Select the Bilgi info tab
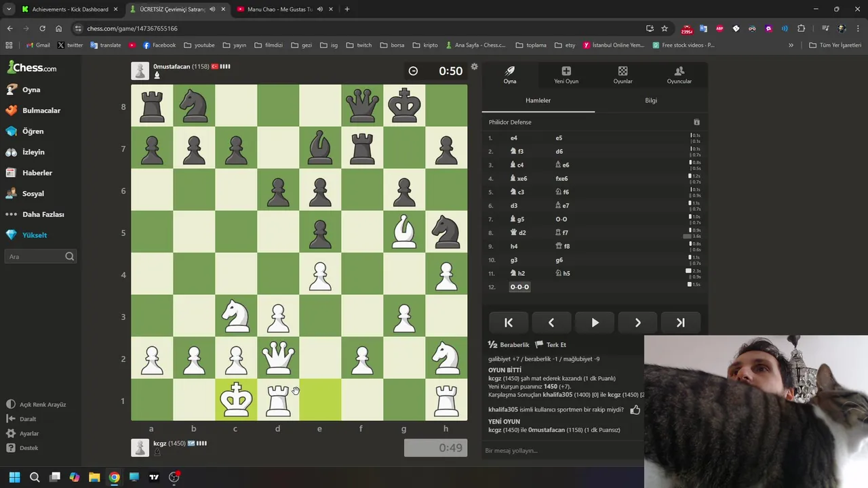Screen dimensions: 868x488 tap(651, 100)
